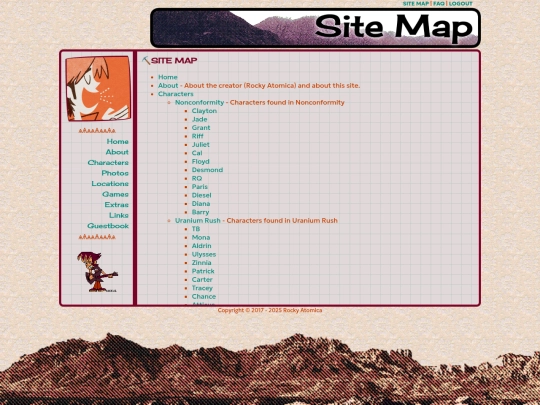Open About in sidebar menu
540x405 pixels.
click(x=117, y=152)
